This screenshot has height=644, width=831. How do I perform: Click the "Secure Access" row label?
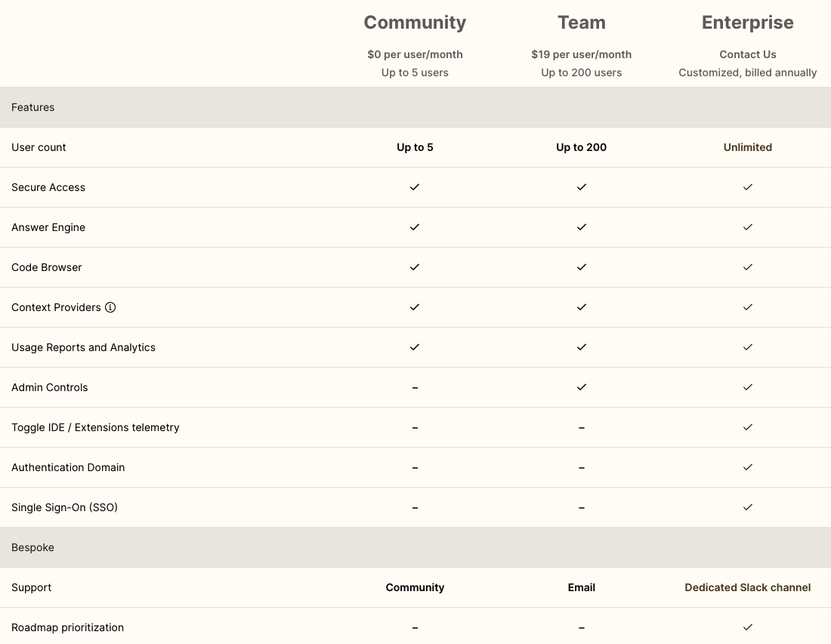pyautogui.click(x=48, y=187)
